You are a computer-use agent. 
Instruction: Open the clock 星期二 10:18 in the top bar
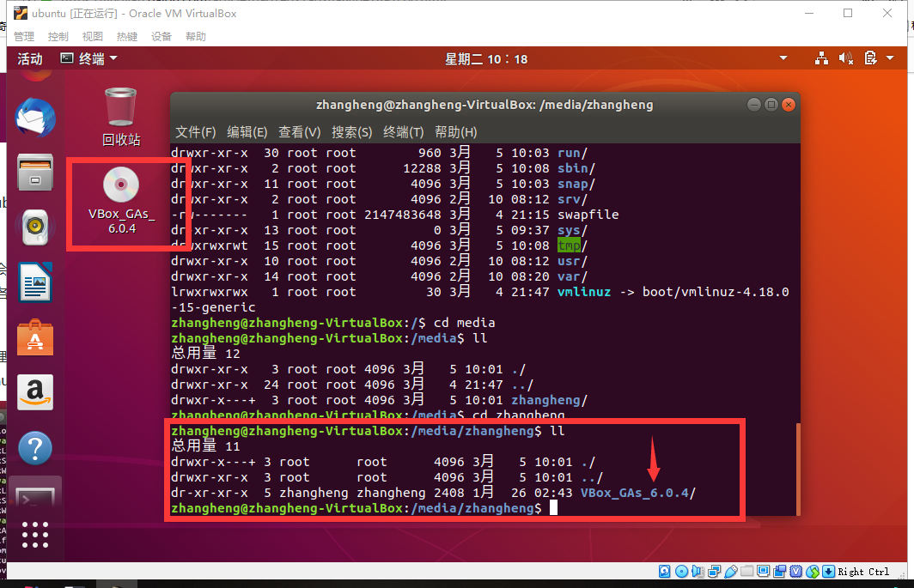486,59
